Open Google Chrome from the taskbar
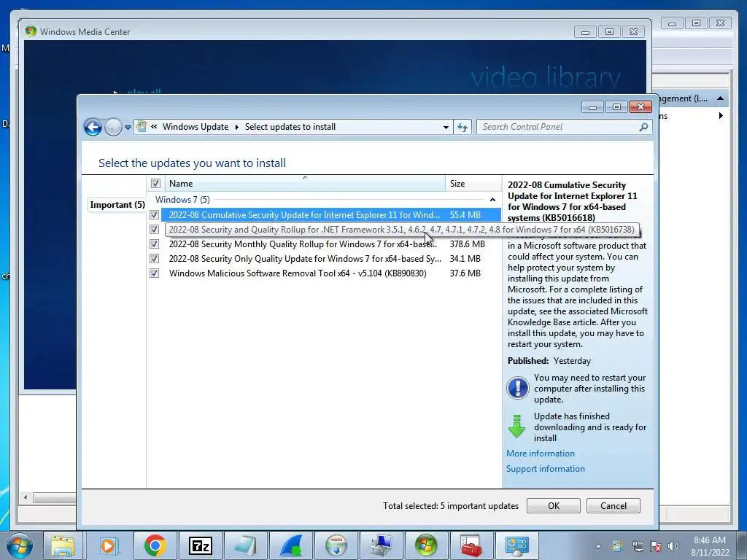This screenshot has width=747, height=560. 155,545
